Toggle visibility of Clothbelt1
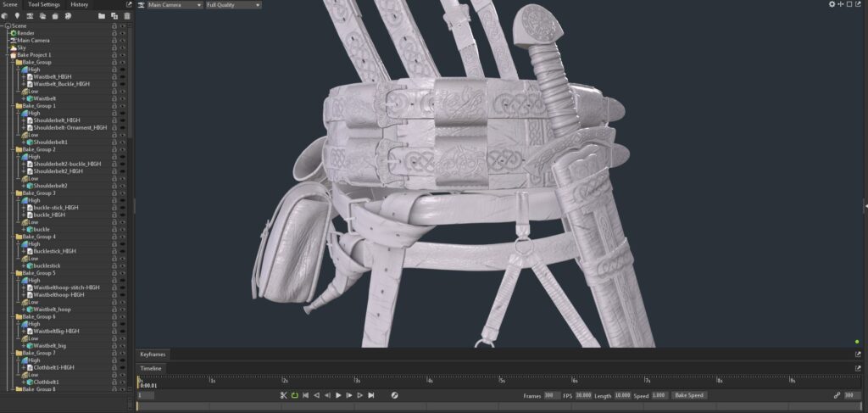 pos(123,382)
